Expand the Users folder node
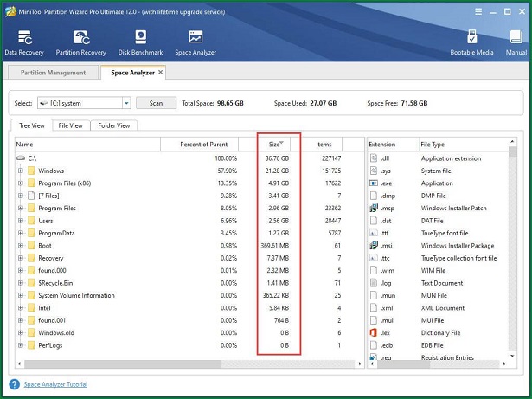Image resolution: width=532 pixels, height=399 pixels. [21, 221]
